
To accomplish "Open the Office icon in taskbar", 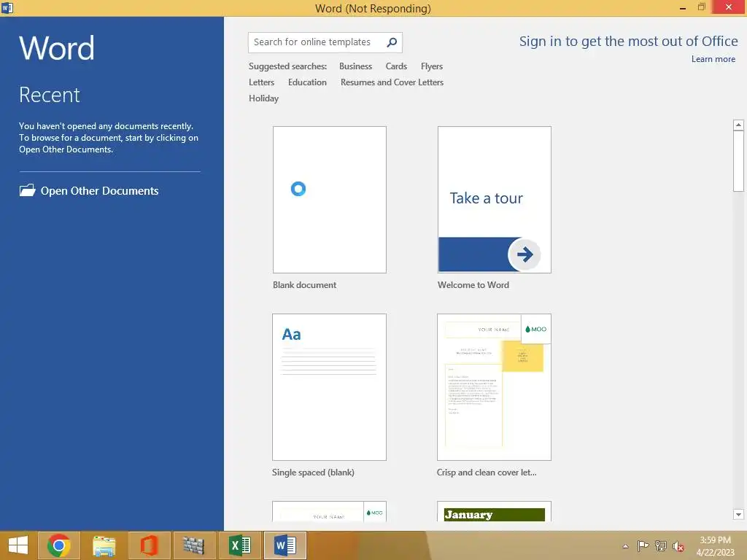I will [149, 545].
